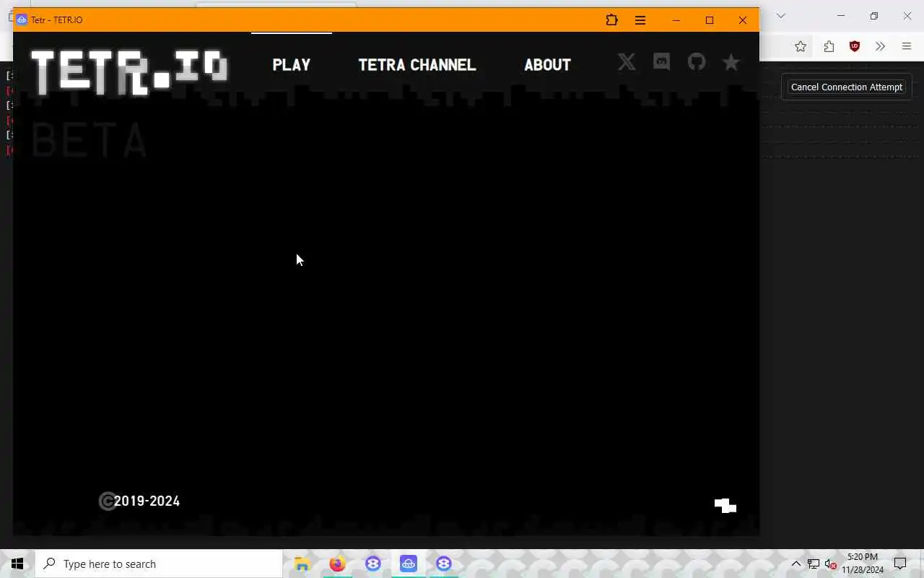Minimize the Tetr window
Viewport: 924px width, 578px height.
[676, 20]
